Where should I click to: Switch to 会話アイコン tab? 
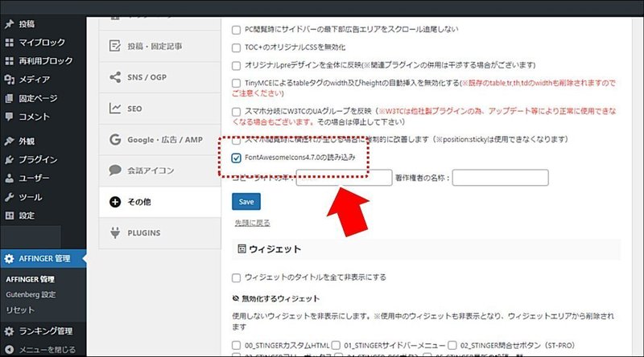159,170
